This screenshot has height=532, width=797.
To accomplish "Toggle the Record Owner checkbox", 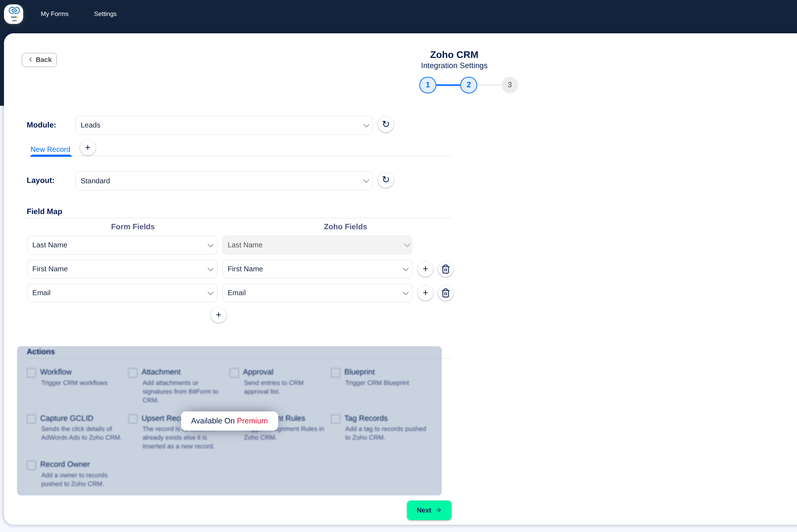I will click(x=32, y=465).
